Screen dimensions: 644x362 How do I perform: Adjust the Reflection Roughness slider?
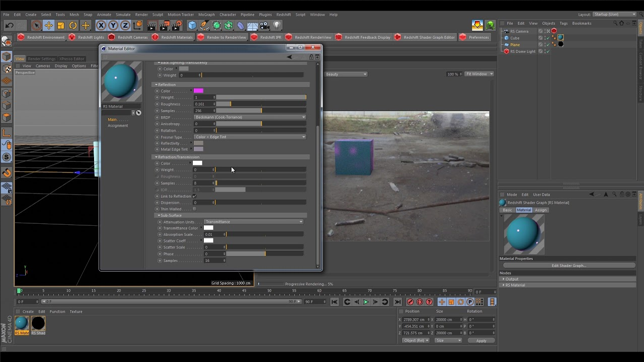(261, 104)
